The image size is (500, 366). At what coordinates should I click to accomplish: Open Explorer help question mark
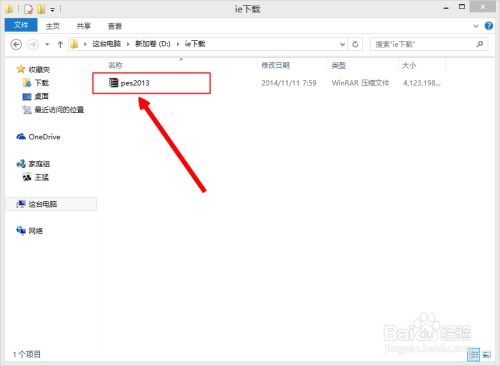coord(489,26)
